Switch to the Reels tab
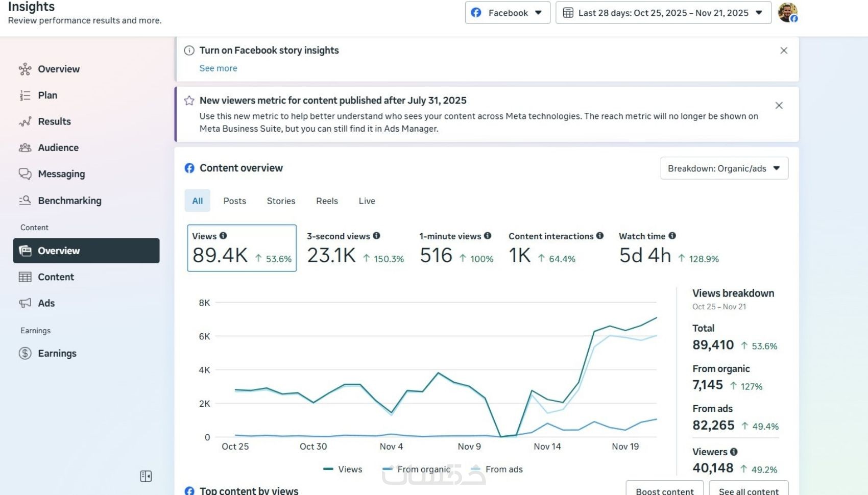Viewport: 868px width, 495px height. point(327,201)
